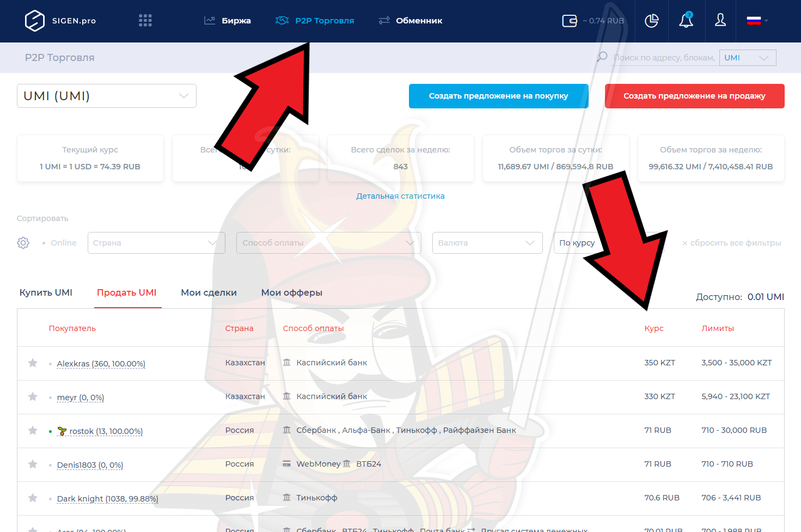Click the current rate 1 UMI = 1 USD = 74.39 RUB
This screenshot has width=801, height=532.
click(x=90, y=167)
